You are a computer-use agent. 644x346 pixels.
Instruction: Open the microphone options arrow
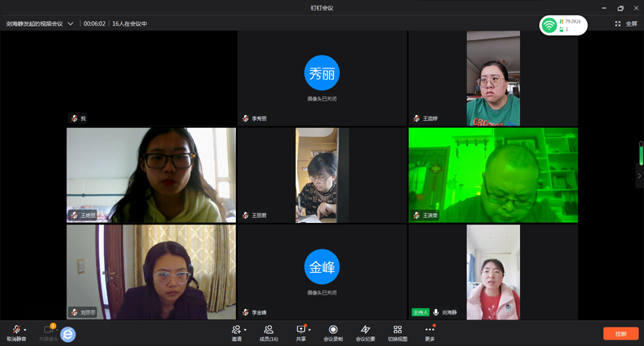(x=25, y=330)
